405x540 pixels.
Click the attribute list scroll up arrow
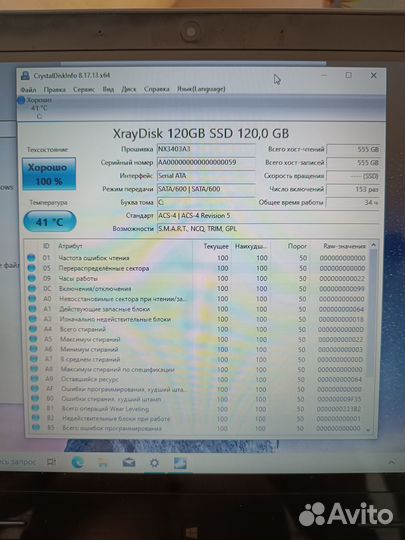coord(373,245)
